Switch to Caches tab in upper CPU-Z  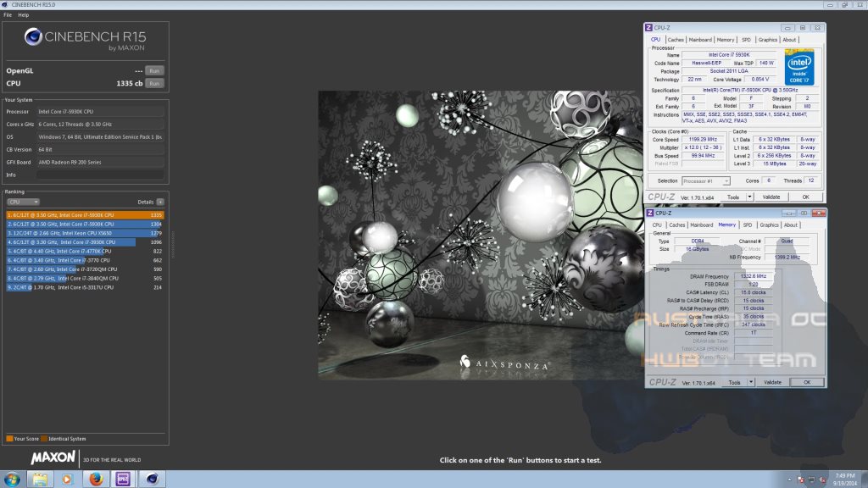pos(676,40)
